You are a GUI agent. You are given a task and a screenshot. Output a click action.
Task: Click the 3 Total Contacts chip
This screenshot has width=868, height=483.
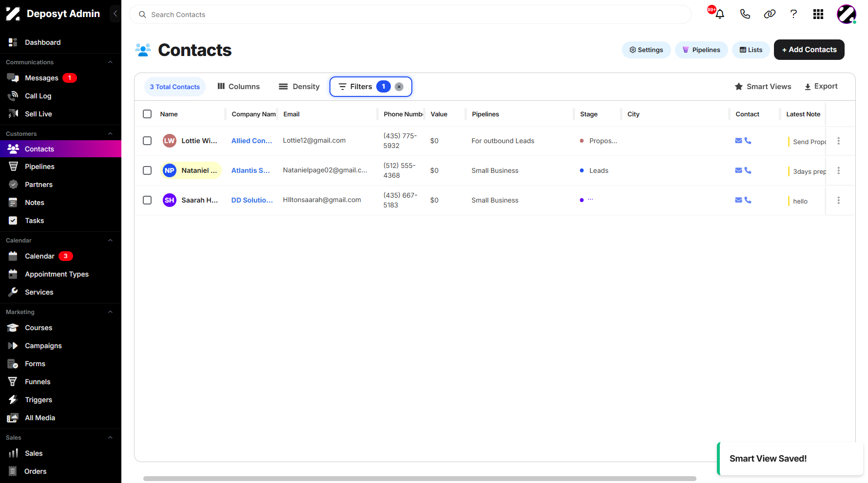click(x=175, y=87)
